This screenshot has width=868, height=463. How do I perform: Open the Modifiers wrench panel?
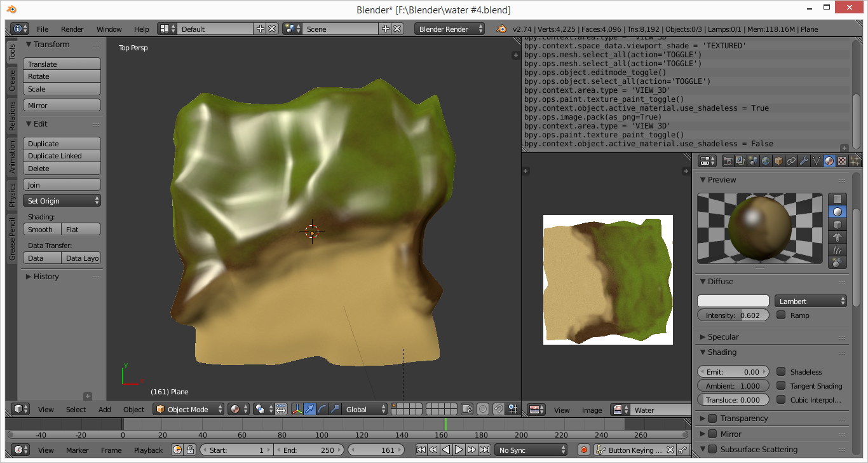803,160
